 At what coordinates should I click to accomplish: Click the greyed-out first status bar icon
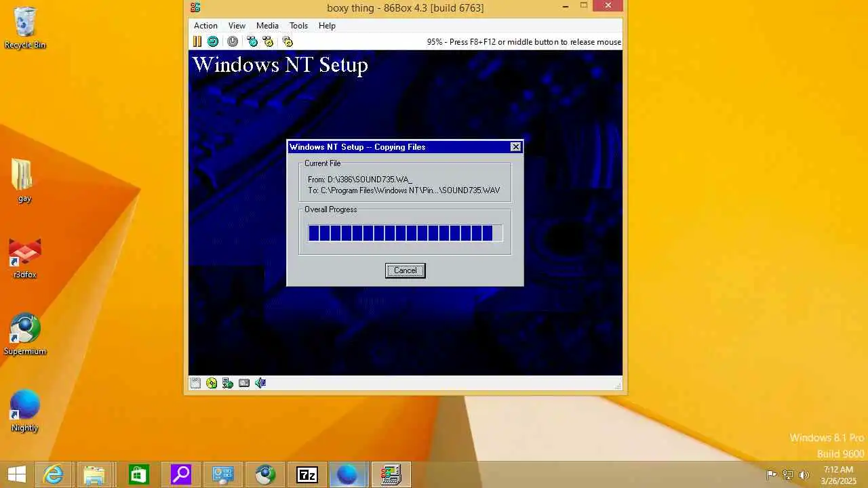(195, 383)
